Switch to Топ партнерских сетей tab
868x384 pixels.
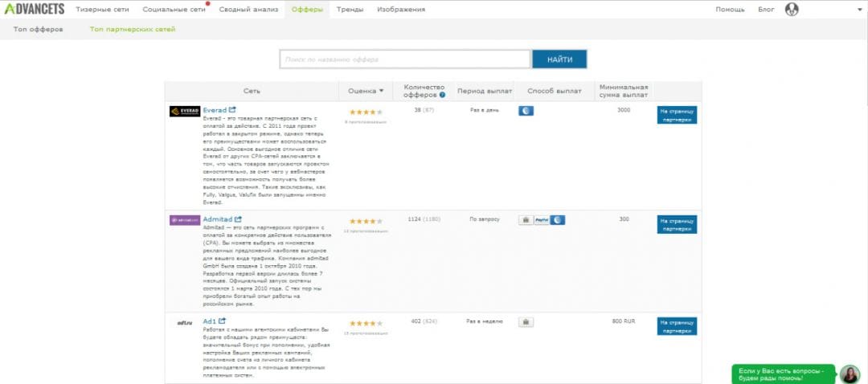tap(133, 29)
